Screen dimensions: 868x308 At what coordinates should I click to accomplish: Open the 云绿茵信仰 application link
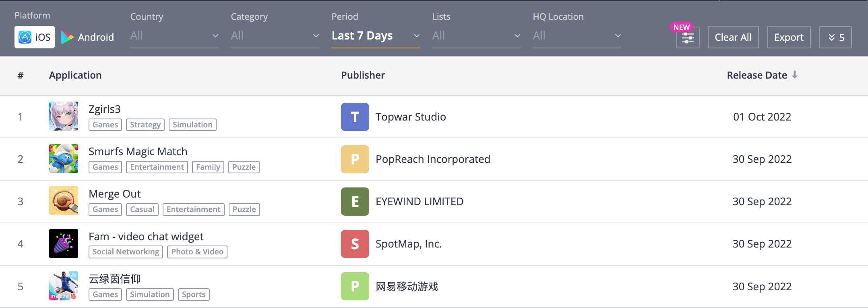click(x=115, y=279)
